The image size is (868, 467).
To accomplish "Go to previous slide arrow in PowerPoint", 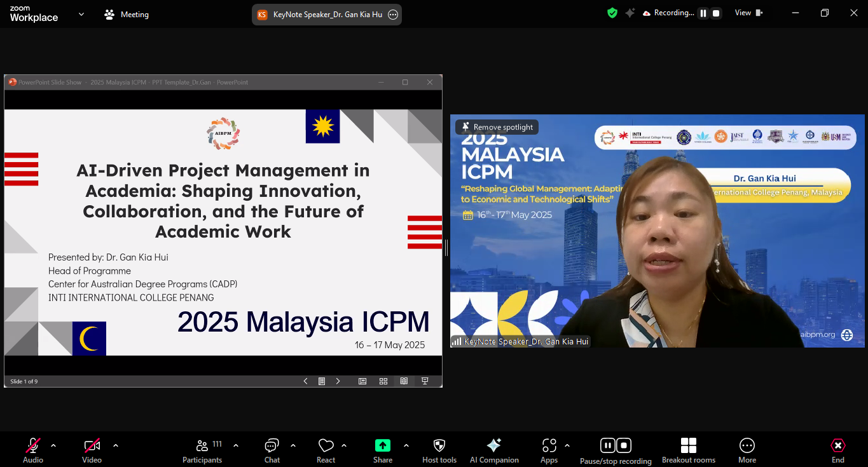I will [x=305, y=381].
